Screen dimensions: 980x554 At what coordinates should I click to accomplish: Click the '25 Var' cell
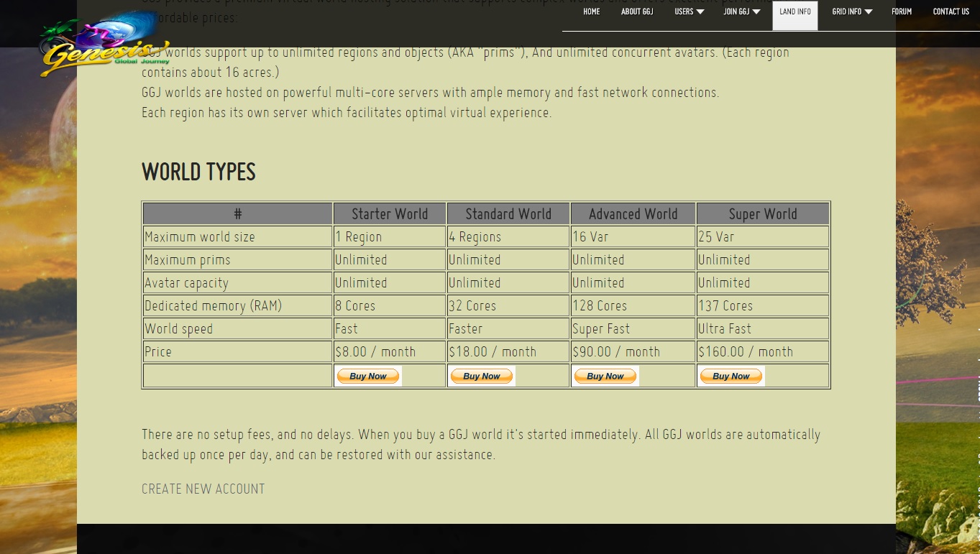click(763, 236)
